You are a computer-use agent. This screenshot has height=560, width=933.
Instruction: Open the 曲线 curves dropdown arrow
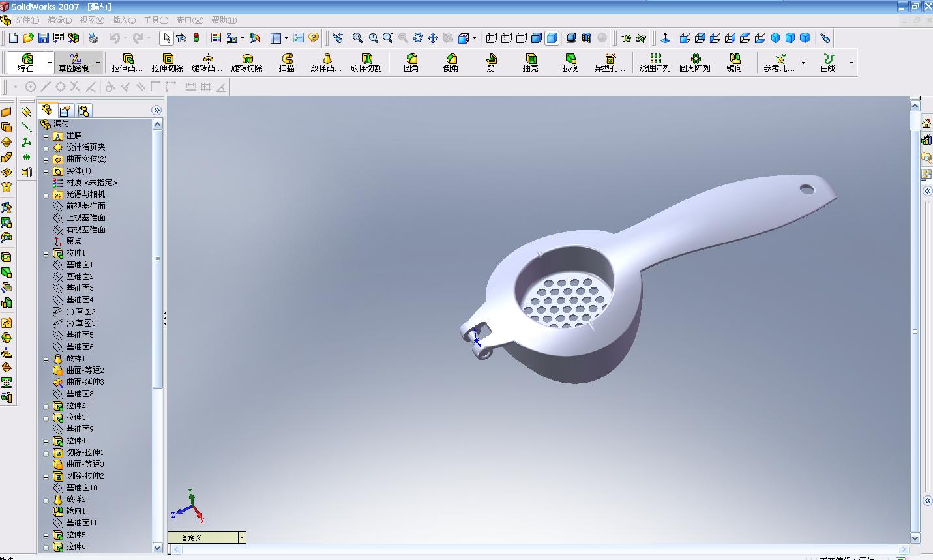[852, 63]
